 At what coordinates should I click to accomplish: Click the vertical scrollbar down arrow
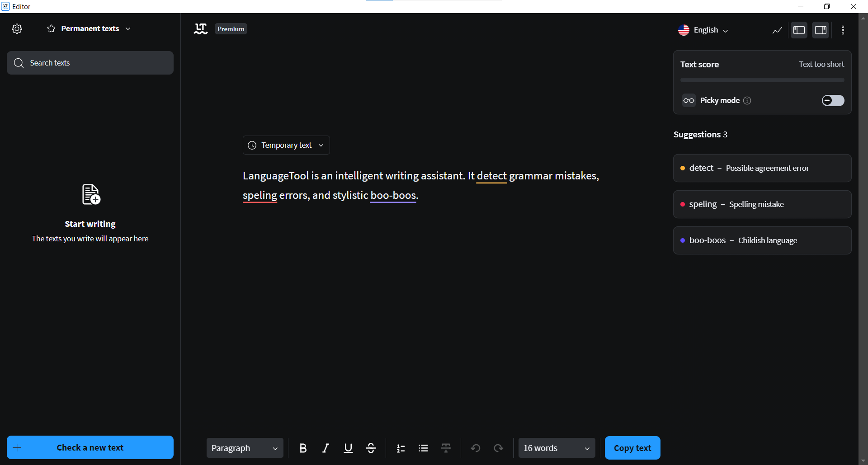(863, 460)
